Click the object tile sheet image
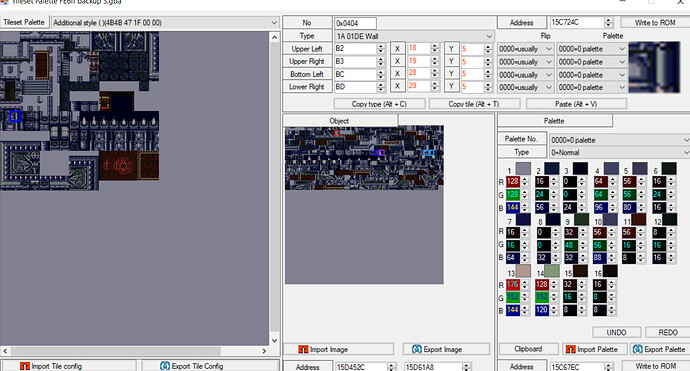The image size is (690, 371). 364,158
